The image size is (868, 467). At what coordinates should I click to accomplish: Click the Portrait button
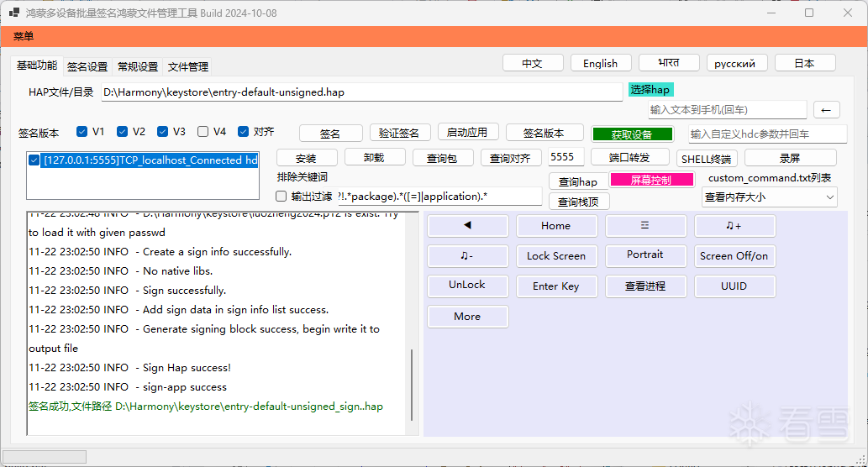click(x=645, y=254)
